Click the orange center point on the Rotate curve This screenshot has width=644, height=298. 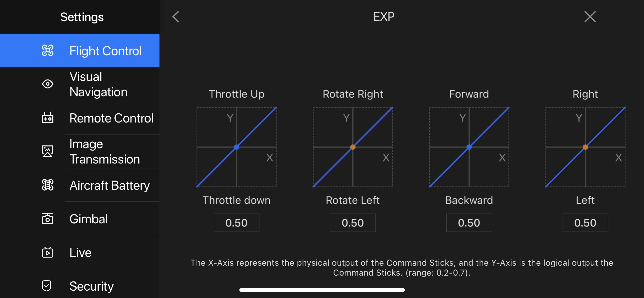353,147
